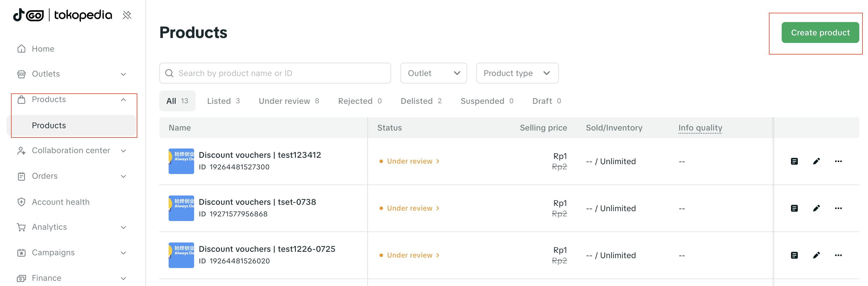Expand the Outlets sidebar section

(123, 74)
